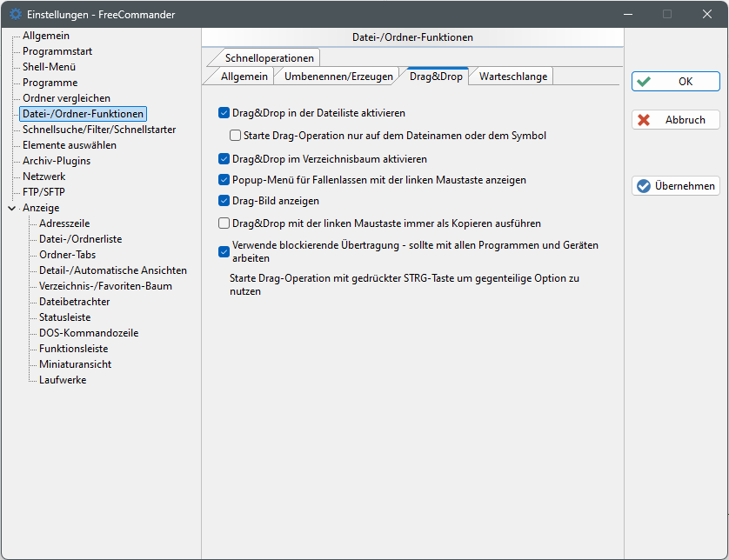The width and height of the screenshot is (729, 560).
Task: Click the green checkmark icon on OK
Action: [x=644, y=82]
